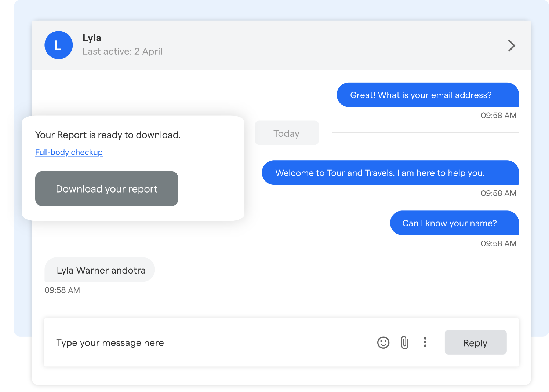
Task: Click 09:58 AM timestamp under Welcome message
Action: 499,193
